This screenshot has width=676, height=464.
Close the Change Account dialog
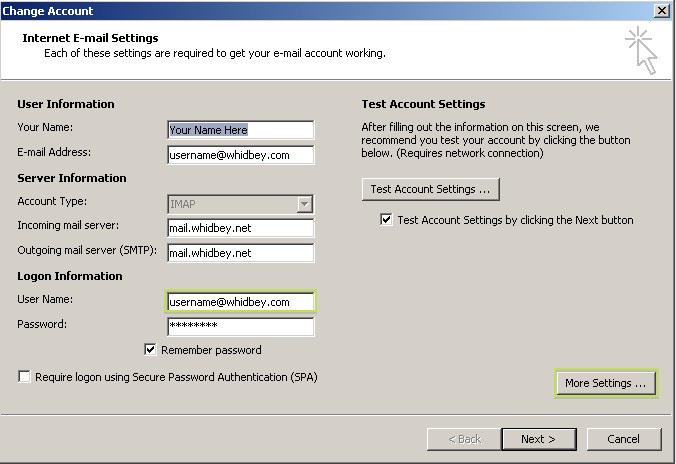click(661, 10)
